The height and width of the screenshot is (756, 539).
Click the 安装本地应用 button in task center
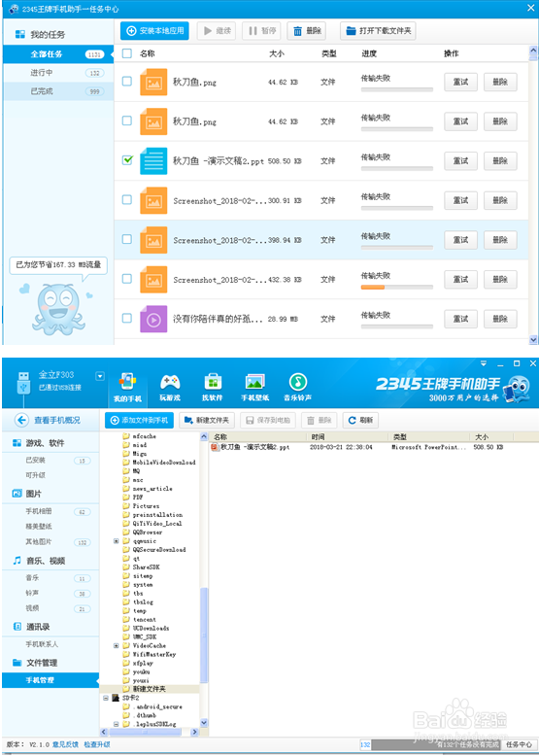tap(154, 31)
